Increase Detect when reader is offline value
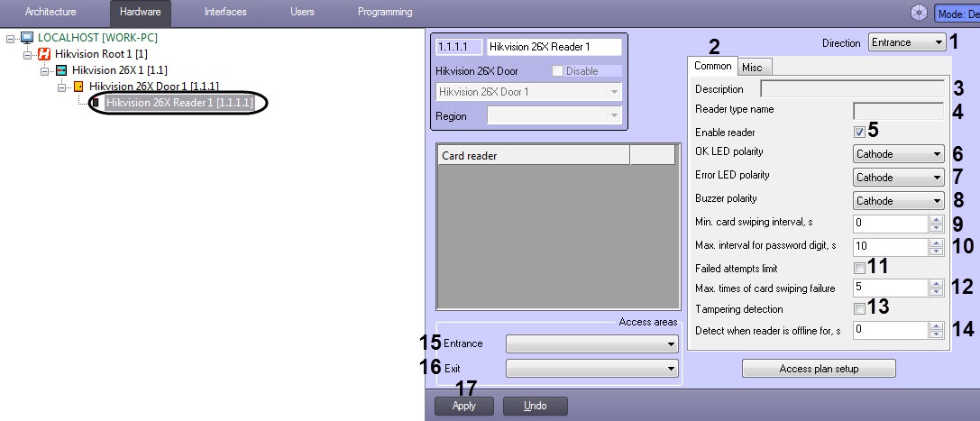The height and width of the screenshot is (421, 980). [x=936, y=325]
